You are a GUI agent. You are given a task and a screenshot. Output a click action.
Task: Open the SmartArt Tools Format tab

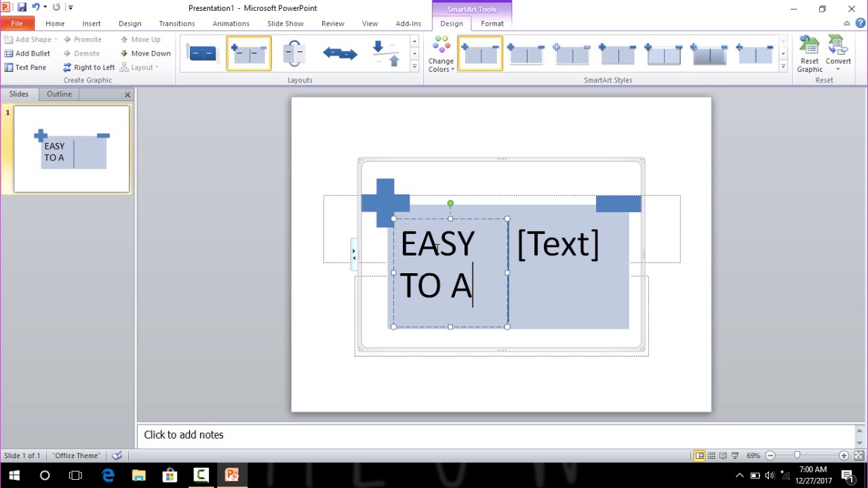point(492,23)
